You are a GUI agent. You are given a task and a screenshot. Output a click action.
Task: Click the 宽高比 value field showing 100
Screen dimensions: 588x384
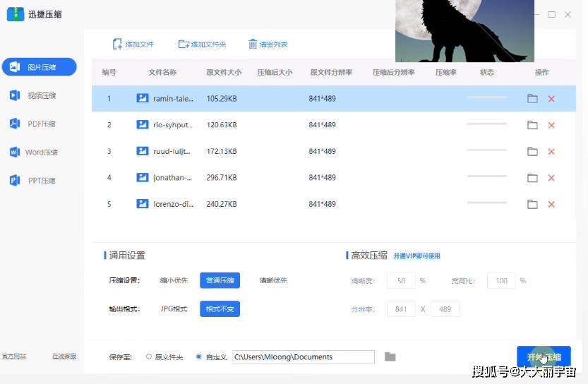501,280
